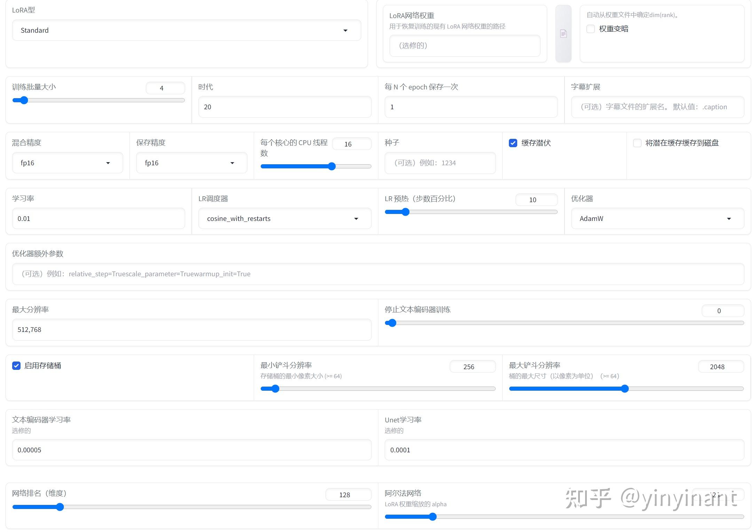Open the LR调度器 cosine_with_restarts dropdown
Image resolution: width=756 pixels, height=532 pixels.
(285, 219)
